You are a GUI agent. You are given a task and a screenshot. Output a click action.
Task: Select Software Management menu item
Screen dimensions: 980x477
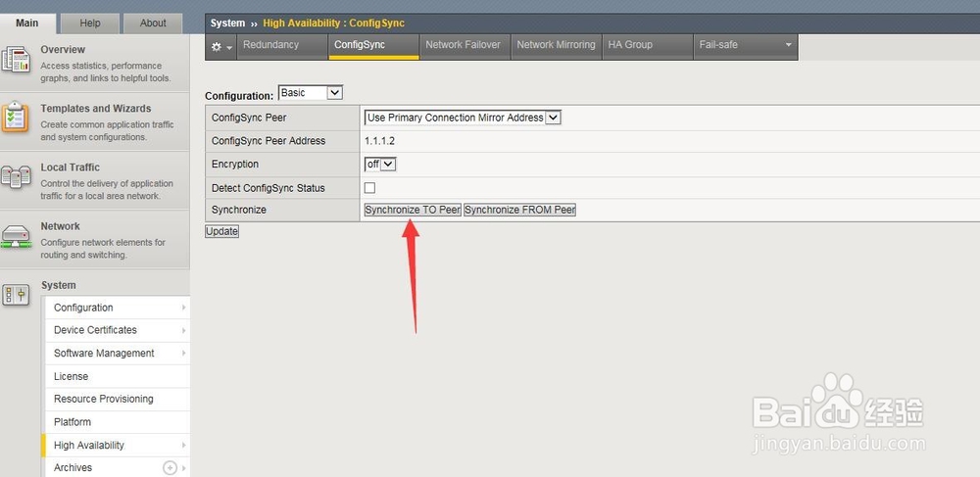click(x=117, y=354)
